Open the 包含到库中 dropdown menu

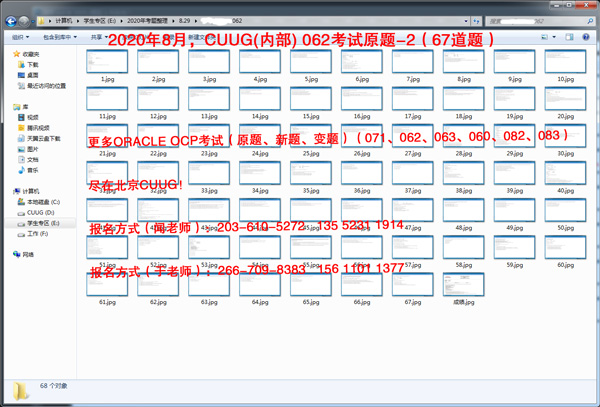60,37
